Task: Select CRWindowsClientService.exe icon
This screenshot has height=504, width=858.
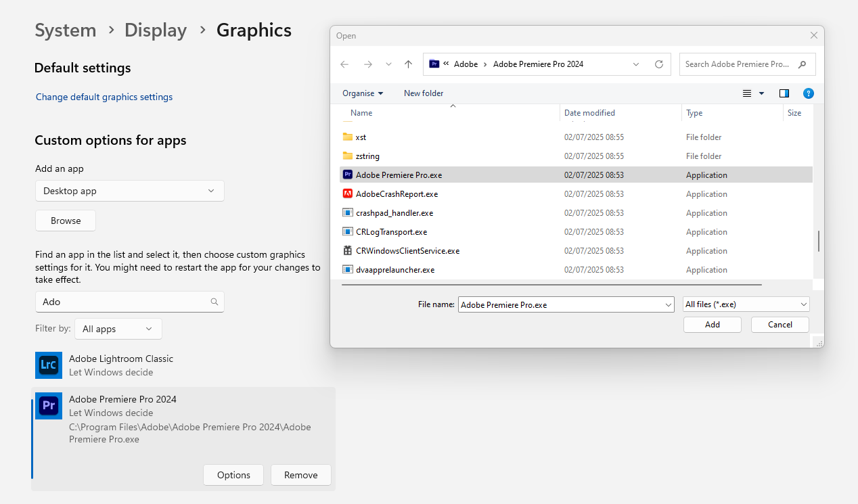Action: pyautogui.click(x=348, y=251)
